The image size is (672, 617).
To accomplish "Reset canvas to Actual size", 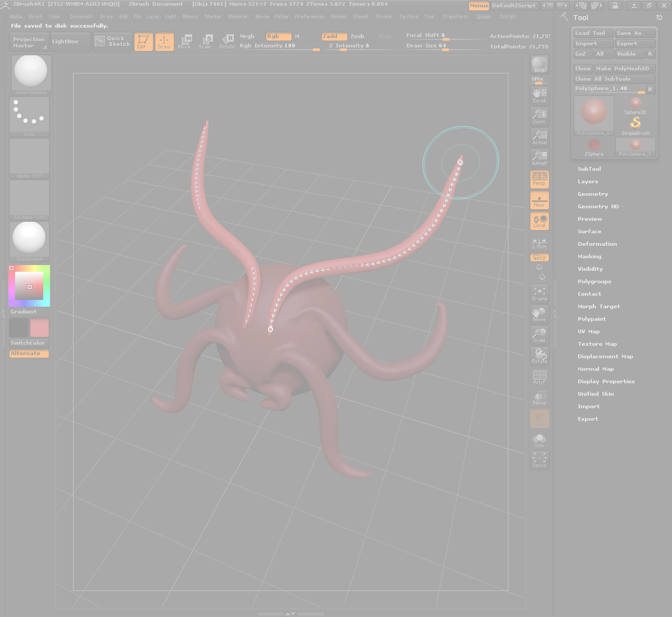I will 540,137.
